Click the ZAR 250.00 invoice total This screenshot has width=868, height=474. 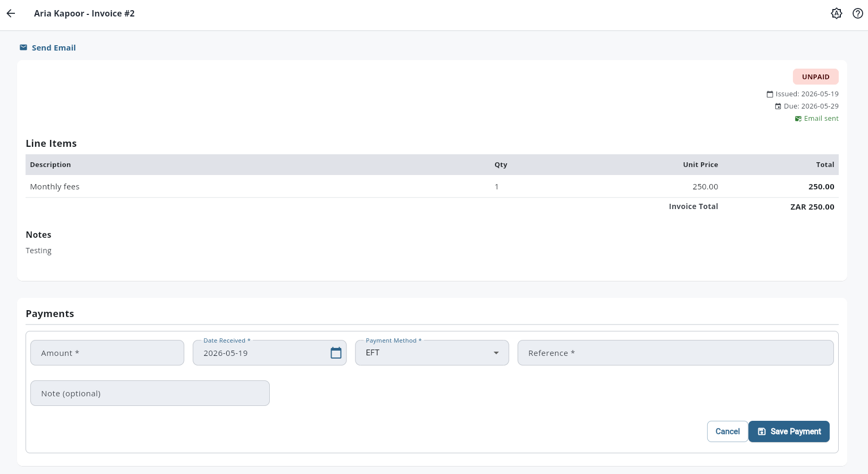click(x=812, y=207)
